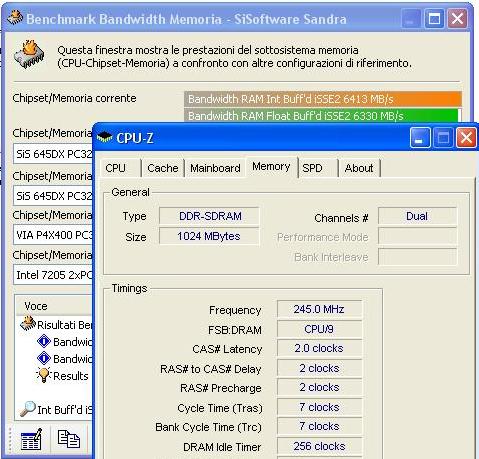Click the RAS# to CAS# Delay value
The height and width of the screenshot is (459, 479).
319,368
